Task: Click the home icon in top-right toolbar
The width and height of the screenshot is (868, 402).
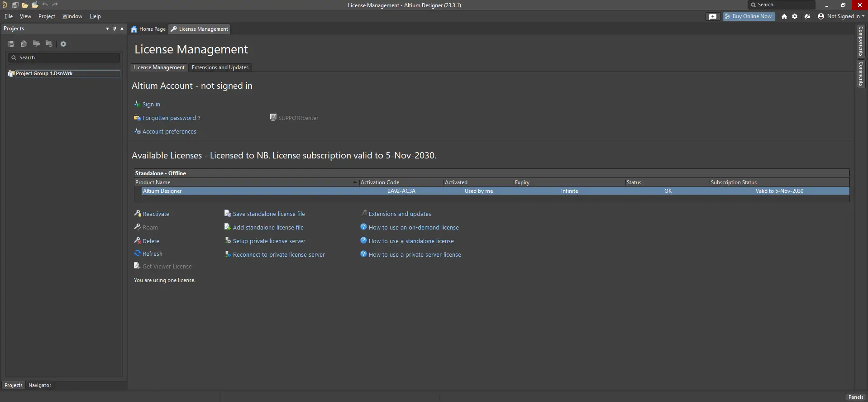Action: (784, 16)
